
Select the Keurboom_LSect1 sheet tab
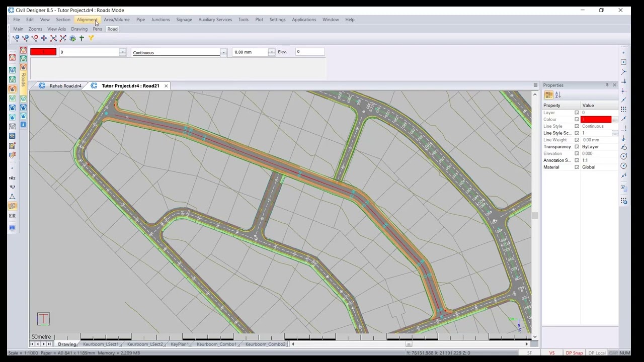coord(101,344)
